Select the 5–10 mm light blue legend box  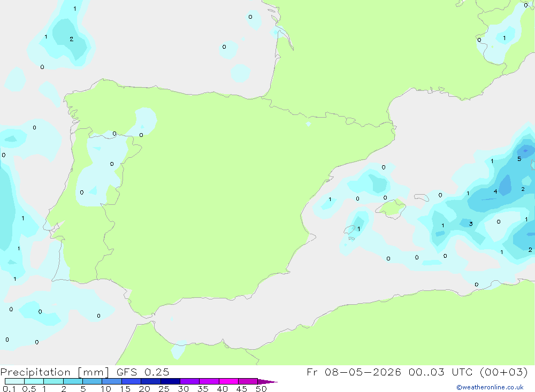point(93,381)
